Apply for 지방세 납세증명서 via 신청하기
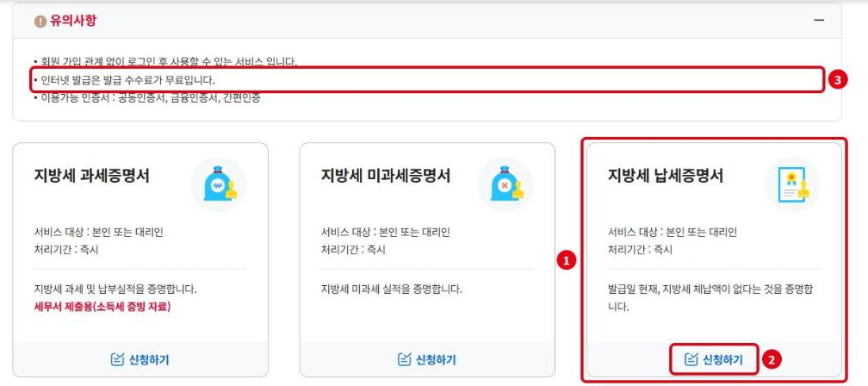 pyautogui.click(x=714, y=360)
